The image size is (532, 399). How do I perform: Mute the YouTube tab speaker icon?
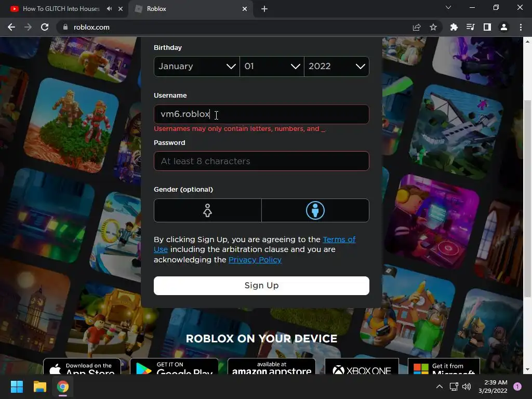[x=109, y=9]
